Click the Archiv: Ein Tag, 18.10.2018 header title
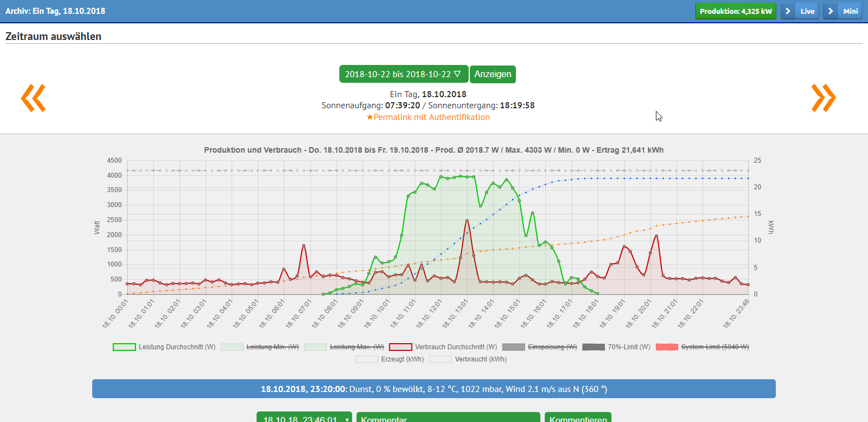 click(55, 11)
